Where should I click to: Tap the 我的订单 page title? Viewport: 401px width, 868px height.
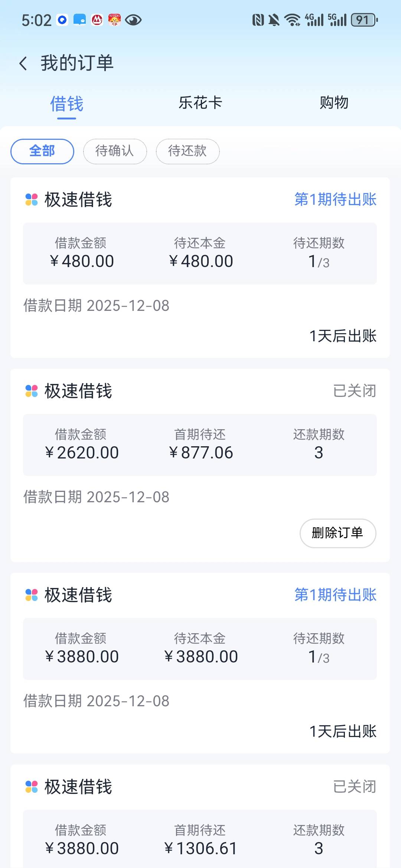[77, 63]
